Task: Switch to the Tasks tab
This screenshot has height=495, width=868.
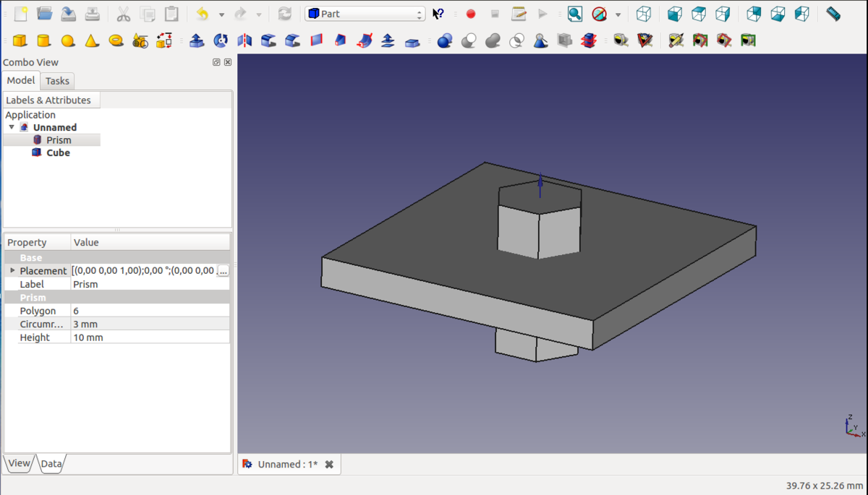Action: [57, 81]
